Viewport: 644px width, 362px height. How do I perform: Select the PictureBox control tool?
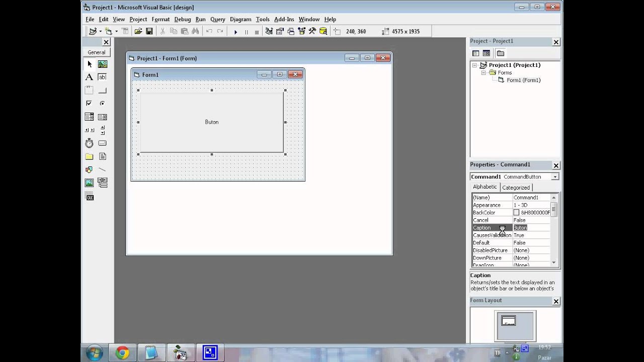click(x=103, y=64)
